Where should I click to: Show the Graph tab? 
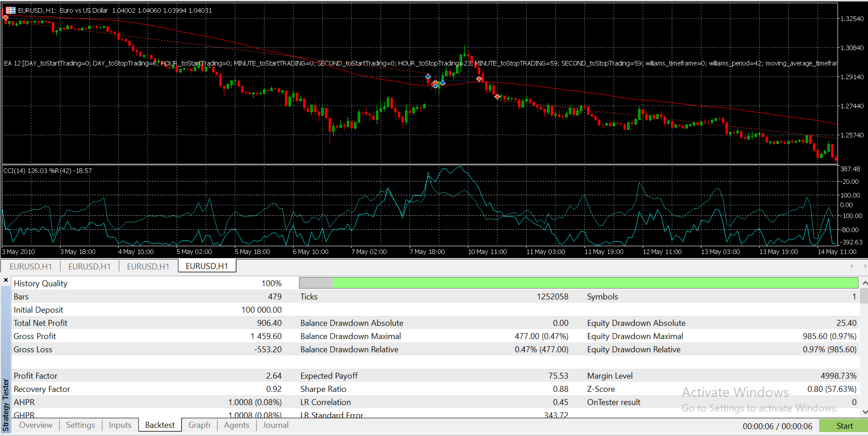tap(199, 425)
